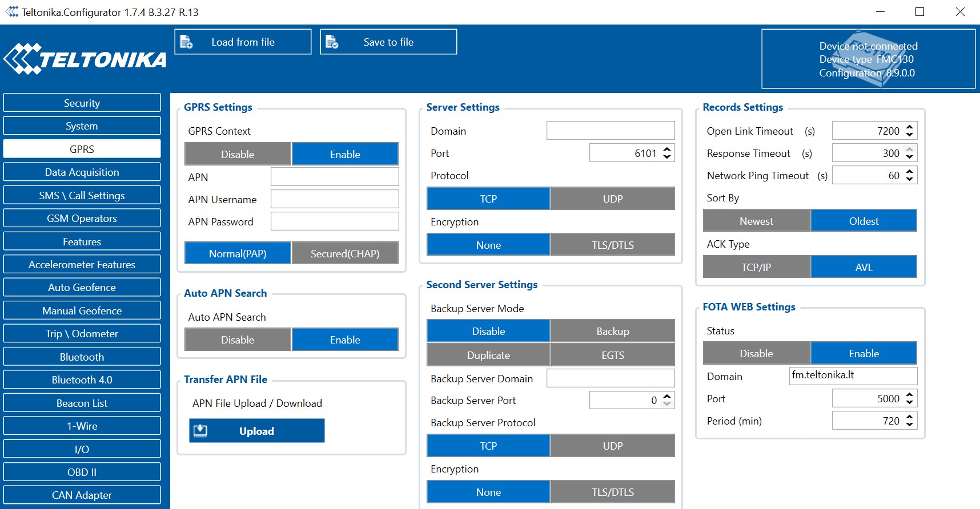Open Auto Geofence settings
The image size is (980, 509).
tap(82, 287)
